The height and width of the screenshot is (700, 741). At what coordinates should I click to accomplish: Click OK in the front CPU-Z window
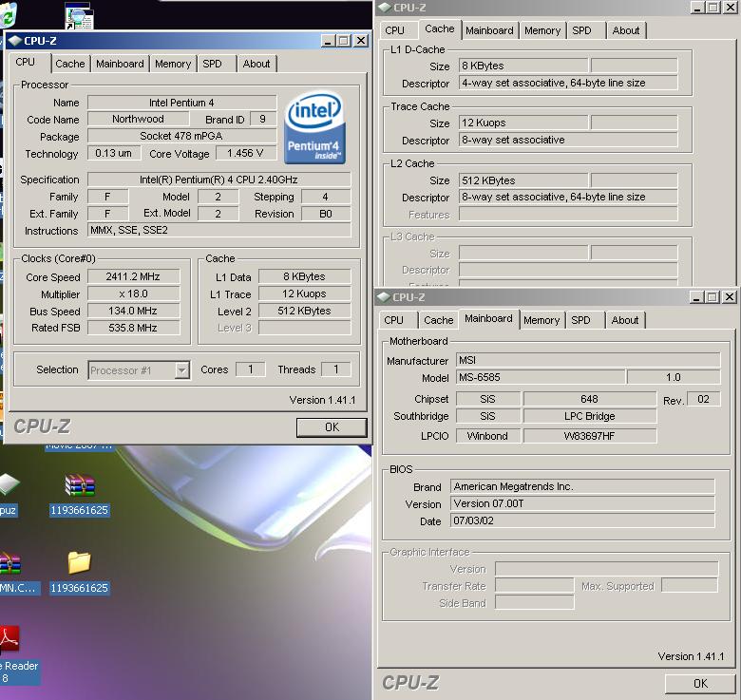[x=332, y=427]
